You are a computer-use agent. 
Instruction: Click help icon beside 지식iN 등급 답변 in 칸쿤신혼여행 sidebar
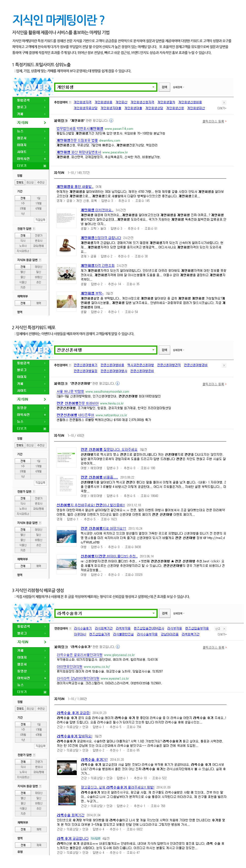point(40,523)
